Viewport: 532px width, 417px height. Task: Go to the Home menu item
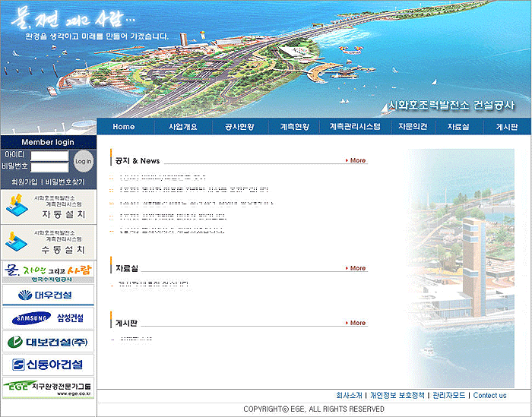coord(123,127)
